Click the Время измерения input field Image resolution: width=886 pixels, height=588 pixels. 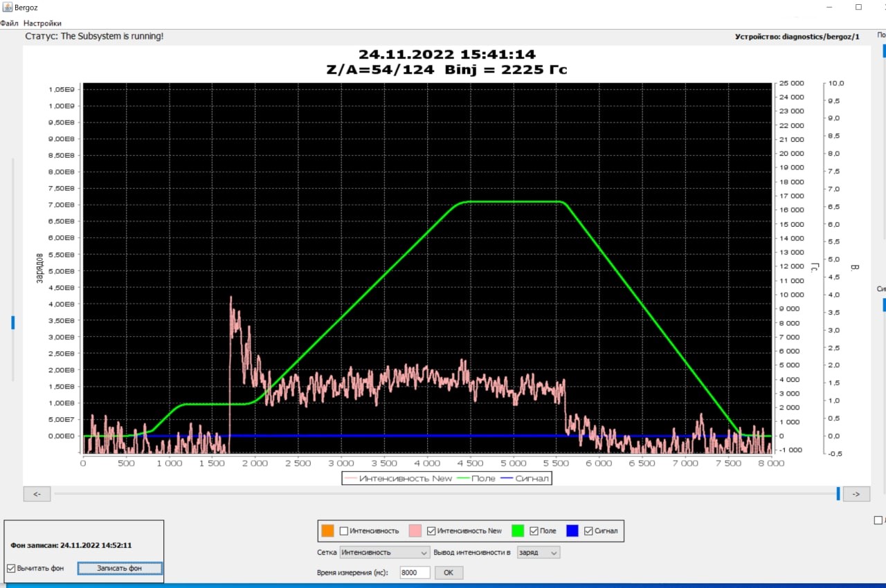click(x=414, y=572)
